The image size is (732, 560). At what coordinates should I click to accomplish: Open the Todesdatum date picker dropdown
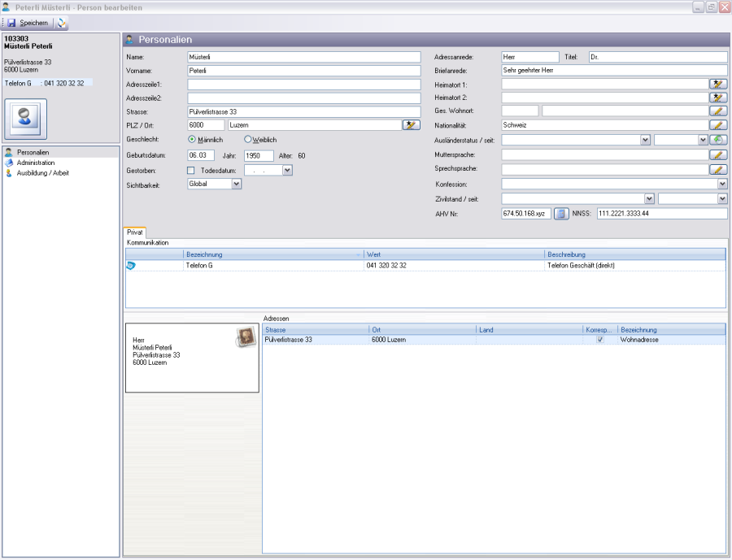[287, 171]
